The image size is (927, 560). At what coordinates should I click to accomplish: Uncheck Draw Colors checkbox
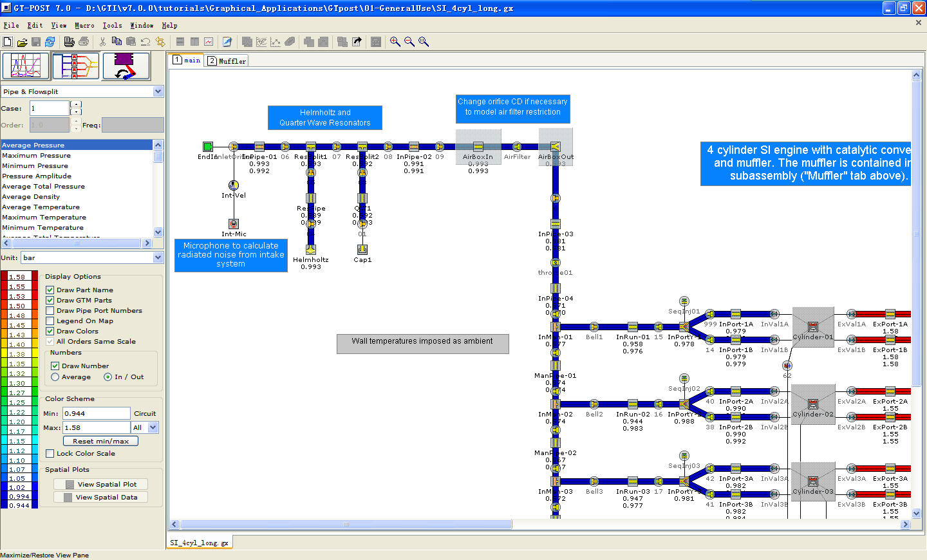(50, 331)
